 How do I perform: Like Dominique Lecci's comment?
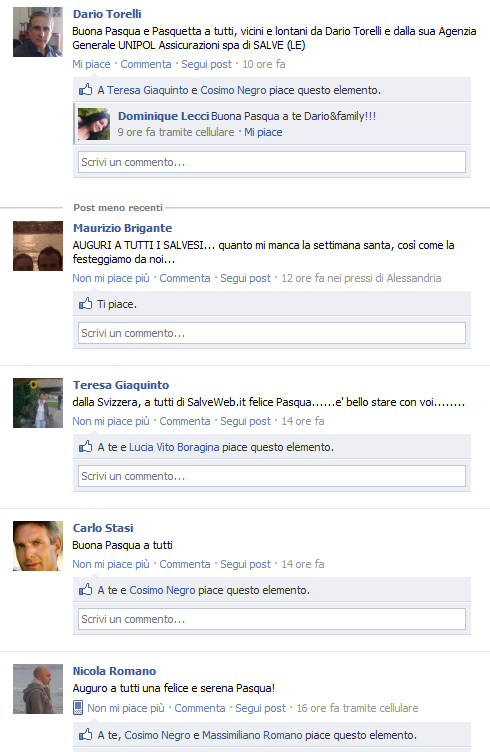coord(263,132)
